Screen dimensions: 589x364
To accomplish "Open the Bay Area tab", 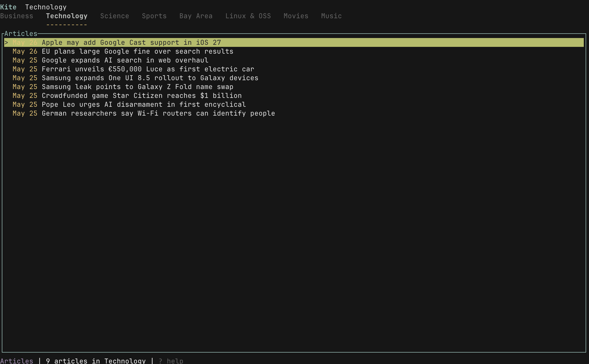I will (x=196, y=16).
